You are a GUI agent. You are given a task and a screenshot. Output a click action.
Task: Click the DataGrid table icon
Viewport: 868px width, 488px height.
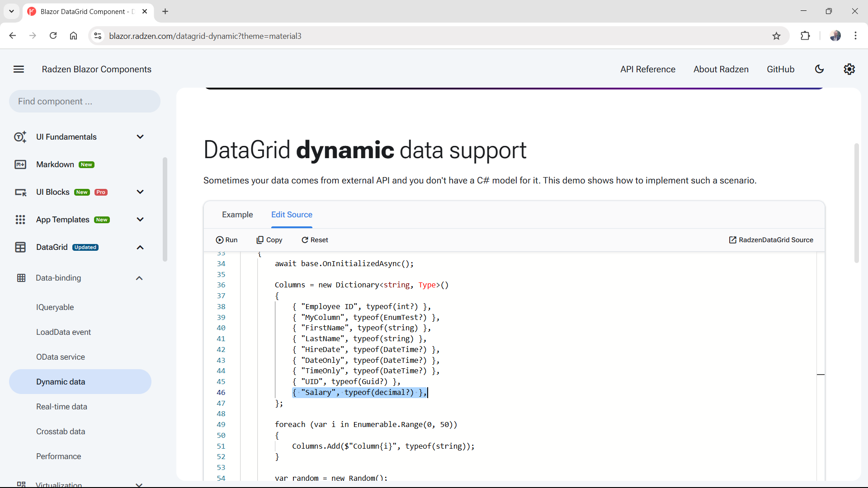[x=20, y=247]
